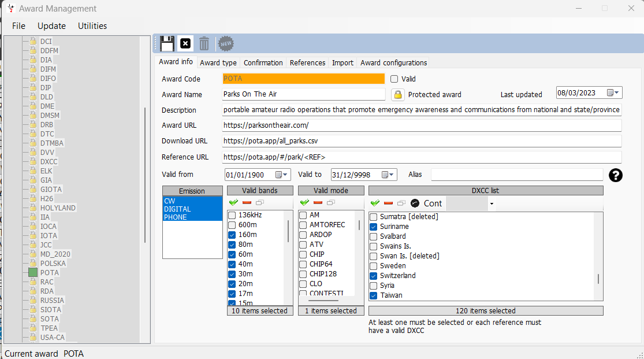Deselect all valid modes with red minus

pyautogui.click(x=318, y=202)
